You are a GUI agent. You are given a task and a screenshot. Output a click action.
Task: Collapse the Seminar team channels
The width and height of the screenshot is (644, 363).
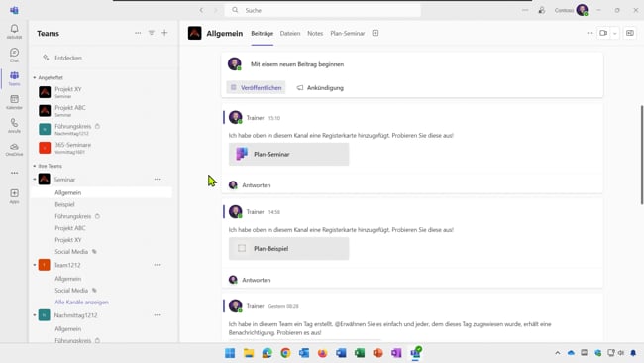pyautogui.click(x=35, y=180)
